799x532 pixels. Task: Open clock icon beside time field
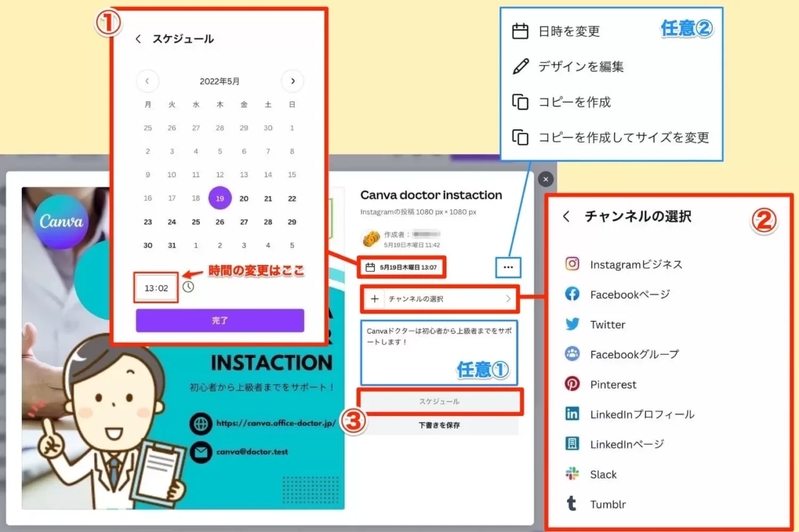click(x=189, y=287)
